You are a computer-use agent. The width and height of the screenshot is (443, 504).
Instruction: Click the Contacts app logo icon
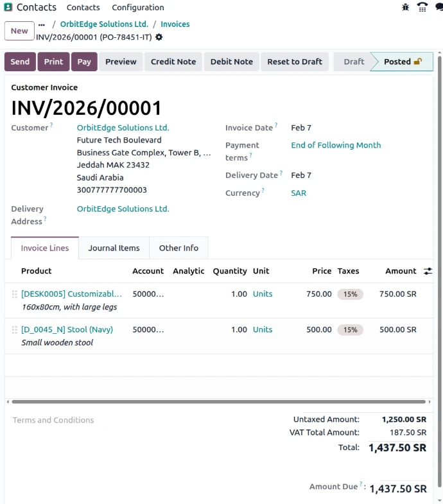8,8
